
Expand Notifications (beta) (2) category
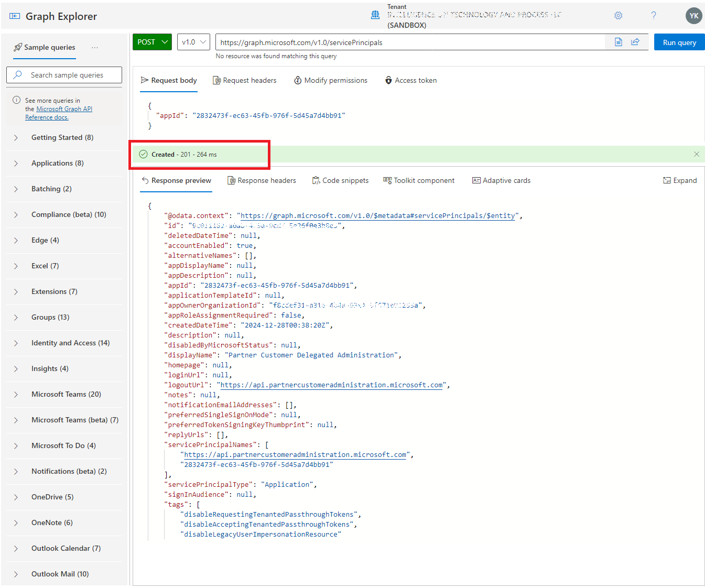tap(64, 471)
